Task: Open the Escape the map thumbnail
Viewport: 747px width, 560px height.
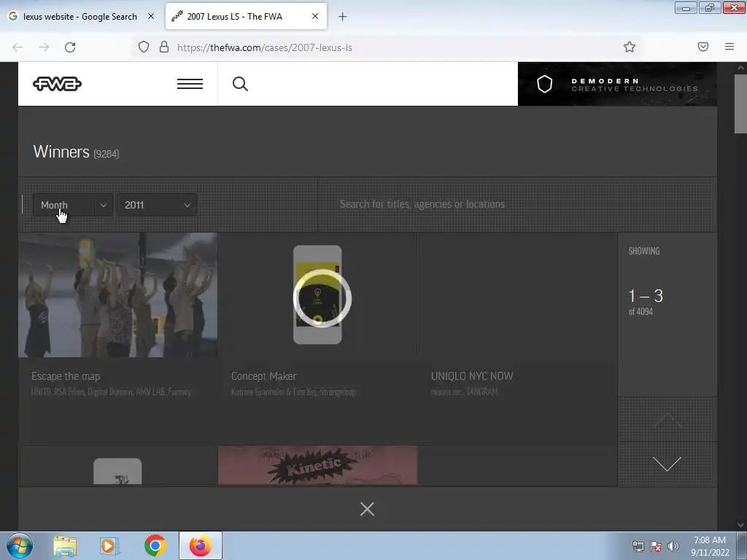Action: click(x=117, y=295)
